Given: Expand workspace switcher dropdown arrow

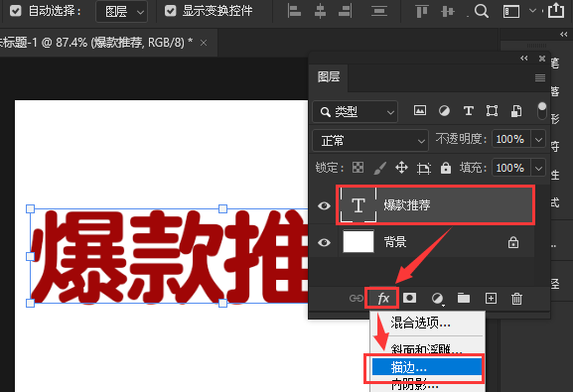Looking at the screenshot, I should pyautogui.click(x=533, y=11).
